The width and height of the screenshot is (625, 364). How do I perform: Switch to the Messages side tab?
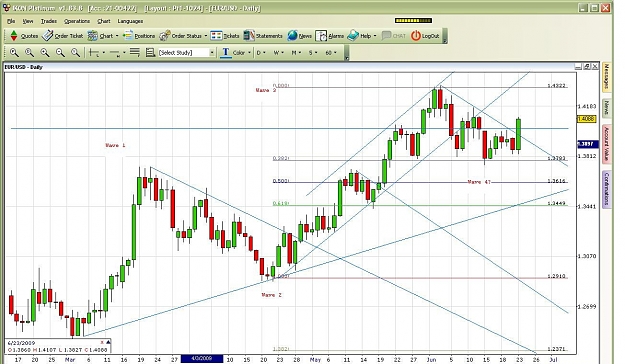click(x=606, y=77)
